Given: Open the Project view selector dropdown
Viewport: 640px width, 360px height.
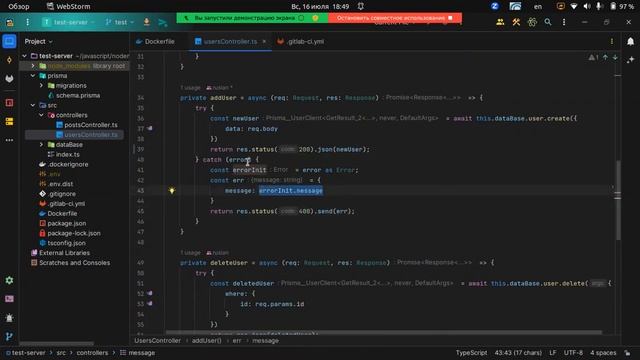Looking at the screenshot, I should (x=38, y=41).
